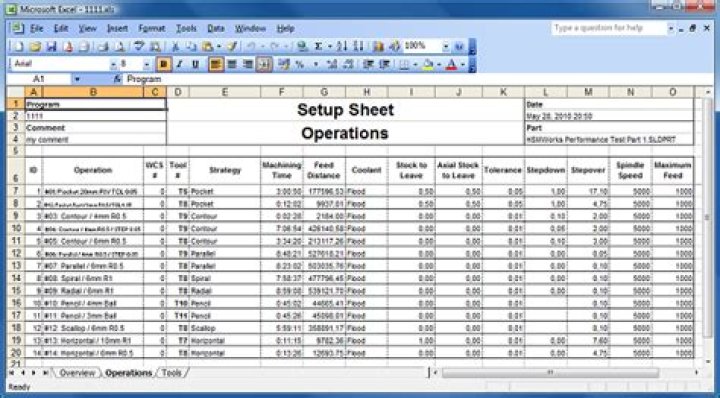
Task: Switch to the Overview sheet tab
Action: 77,373
